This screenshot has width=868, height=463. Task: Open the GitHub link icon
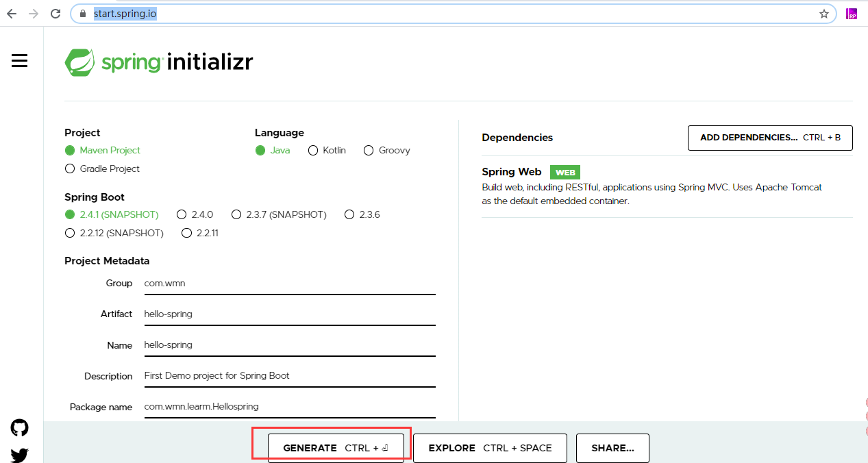point(20,428)
